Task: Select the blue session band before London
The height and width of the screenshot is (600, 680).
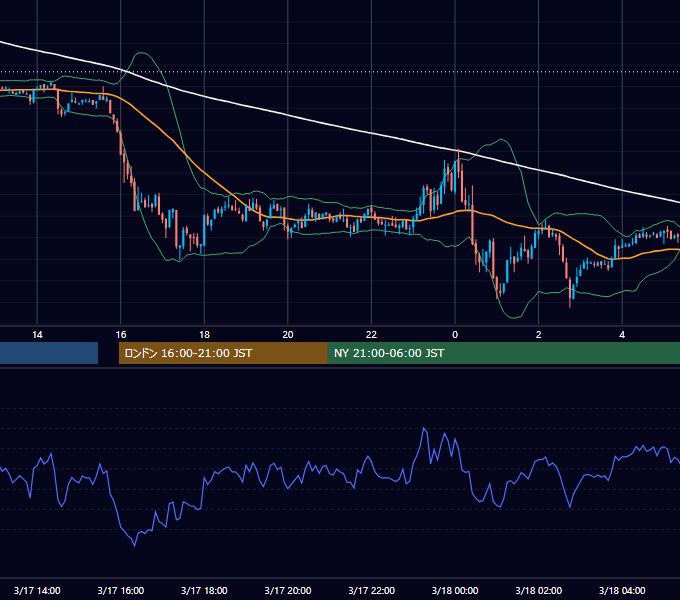Action: pos(49,353)
